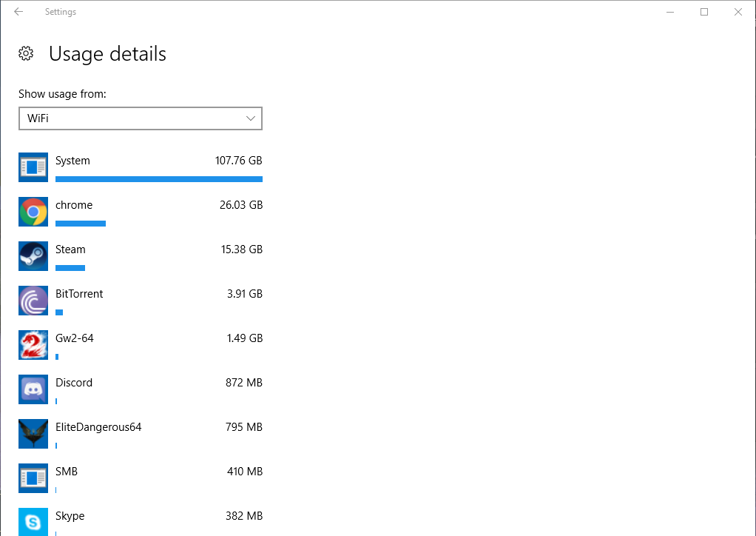Click the chevron on the WiFi selector
This screenshot has width=756, height=536.
pyautogui.click(x=252, y=118)
